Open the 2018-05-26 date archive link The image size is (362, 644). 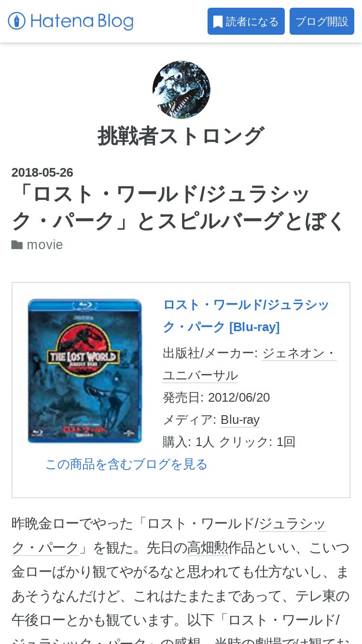[42, 172]
